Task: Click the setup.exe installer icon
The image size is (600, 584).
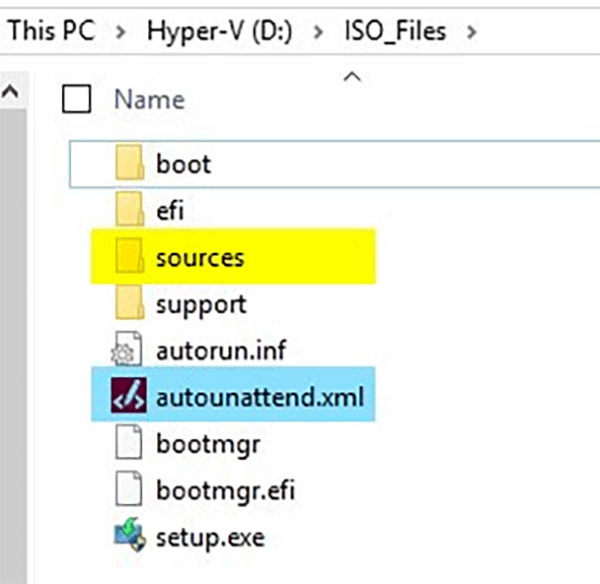Action: pyautogui.click(x=130, y=534)
